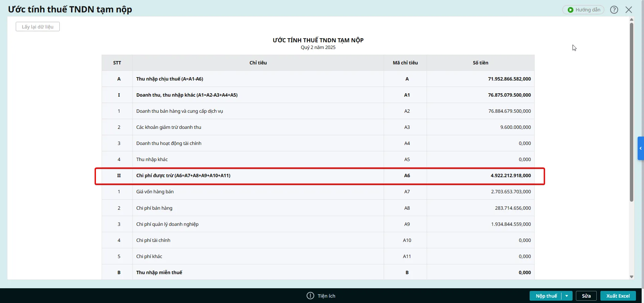Open the Tiện ích utilities label
This screenshot has width=644, height=303.
(x=326, y=296)
